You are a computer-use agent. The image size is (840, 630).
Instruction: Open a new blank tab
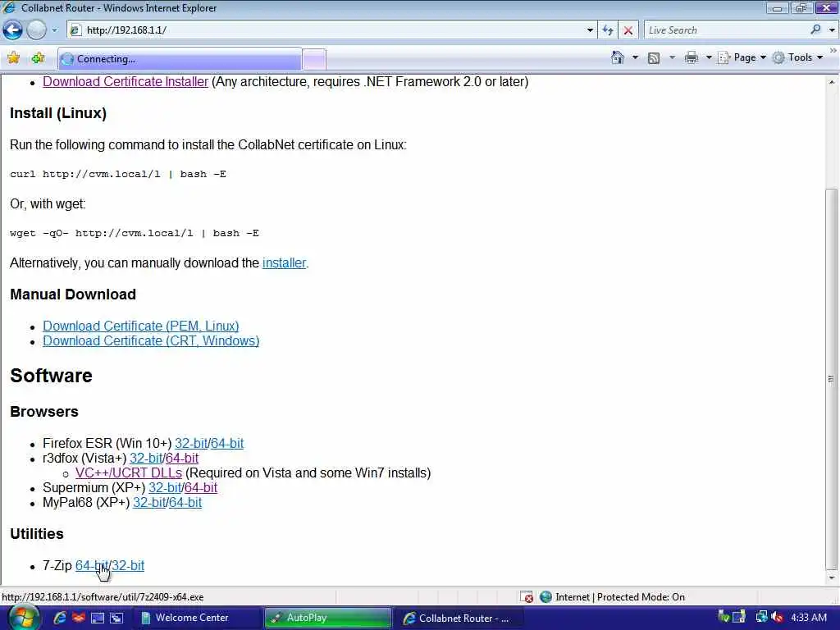coord(314,59)
